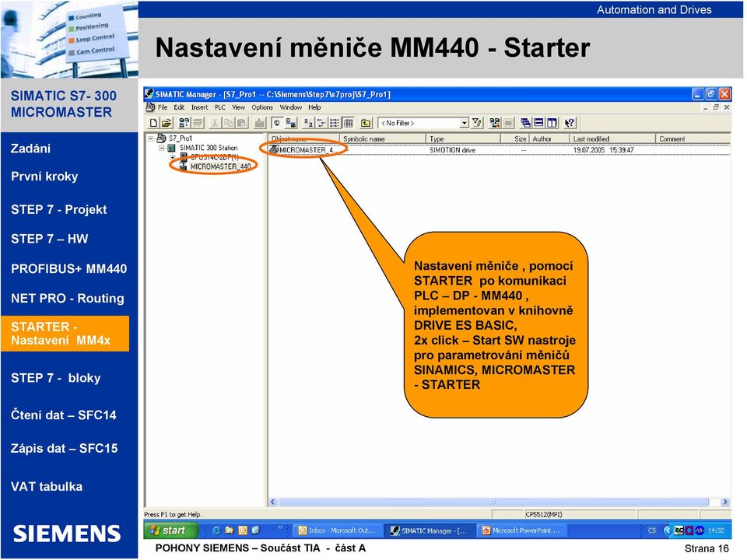The width and height of the screenshot is (747, 560).
Task: Open the Insert menu
Action: [x=200, y=107]
